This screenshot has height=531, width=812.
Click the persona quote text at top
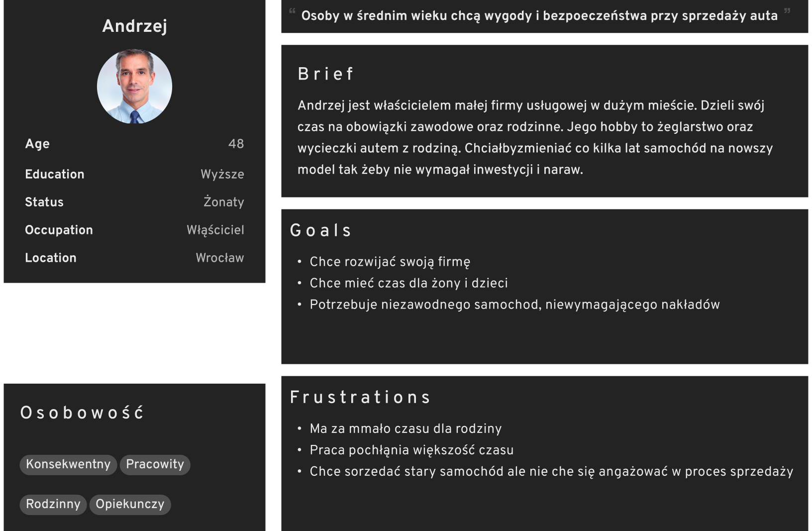(x=539, y=16)
